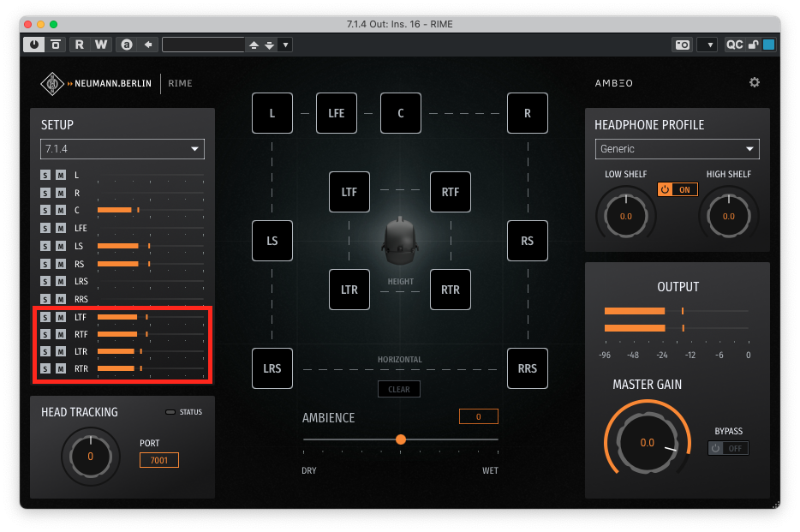Image resolution: width=800 pixels, height=532 pixels.
Task: Click the Ambience dry/wet slider handle
Action: 400,439
